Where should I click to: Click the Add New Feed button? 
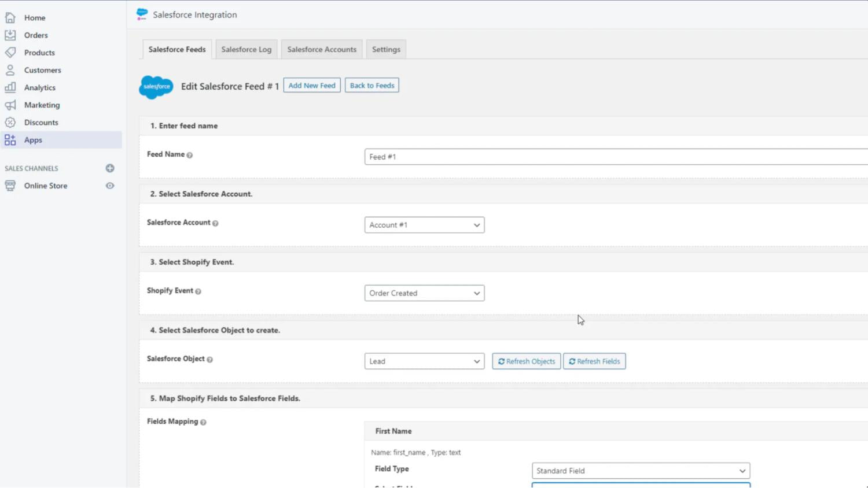tap(312, 86)
